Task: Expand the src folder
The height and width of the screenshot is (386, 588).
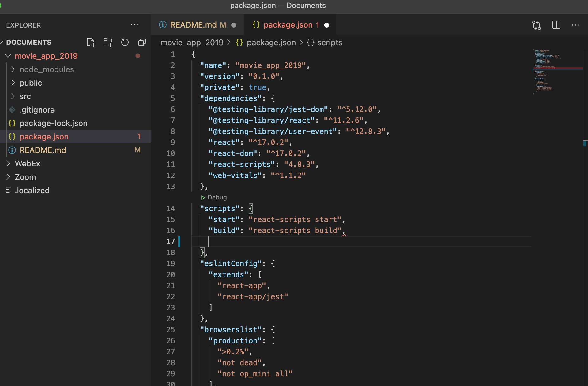Action: (13, 96)
